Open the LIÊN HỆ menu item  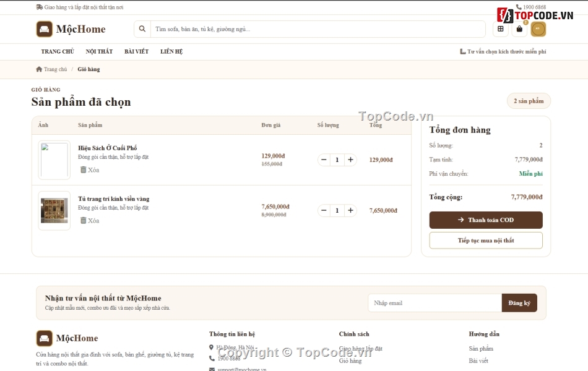pos(171,51)
